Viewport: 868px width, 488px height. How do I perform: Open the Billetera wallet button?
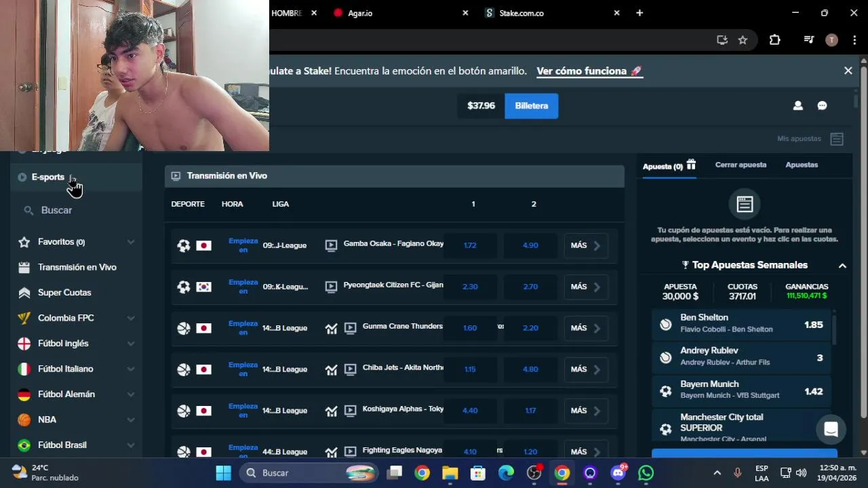tap(532, 106)
